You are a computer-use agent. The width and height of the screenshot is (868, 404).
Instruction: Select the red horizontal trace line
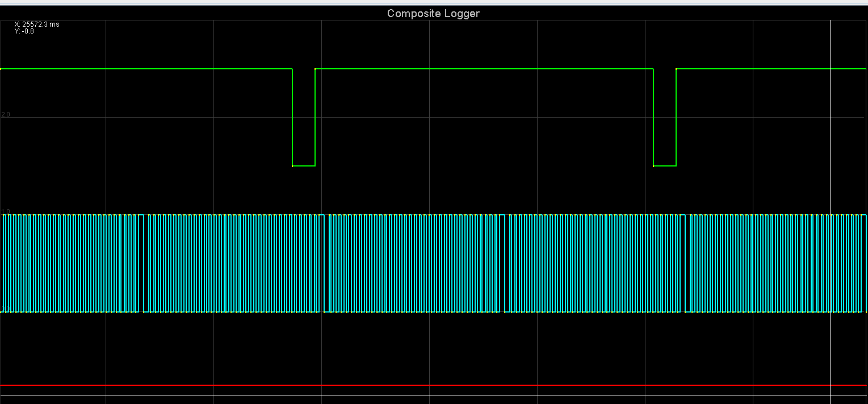397,385
